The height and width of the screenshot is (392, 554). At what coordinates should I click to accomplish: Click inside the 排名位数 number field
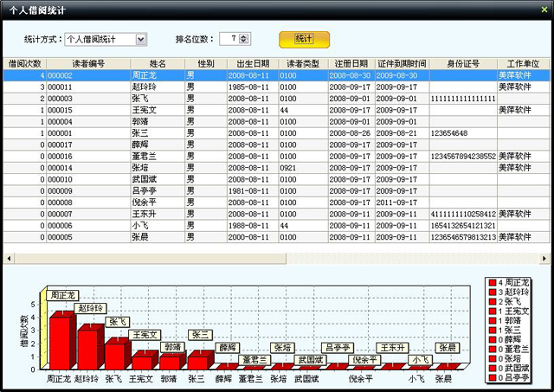click(x=229, y=39)
